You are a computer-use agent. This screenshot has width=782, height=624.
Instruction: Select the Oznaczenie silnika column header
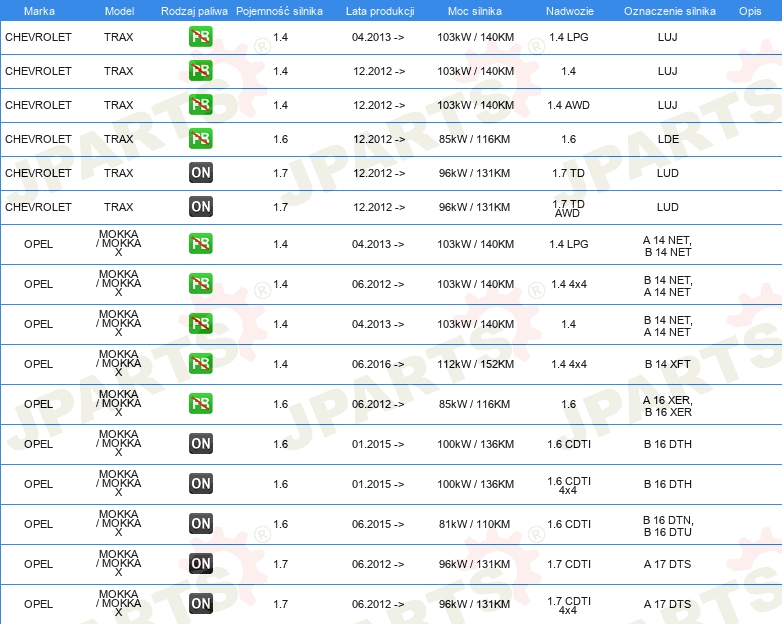(x=669, y=11)
